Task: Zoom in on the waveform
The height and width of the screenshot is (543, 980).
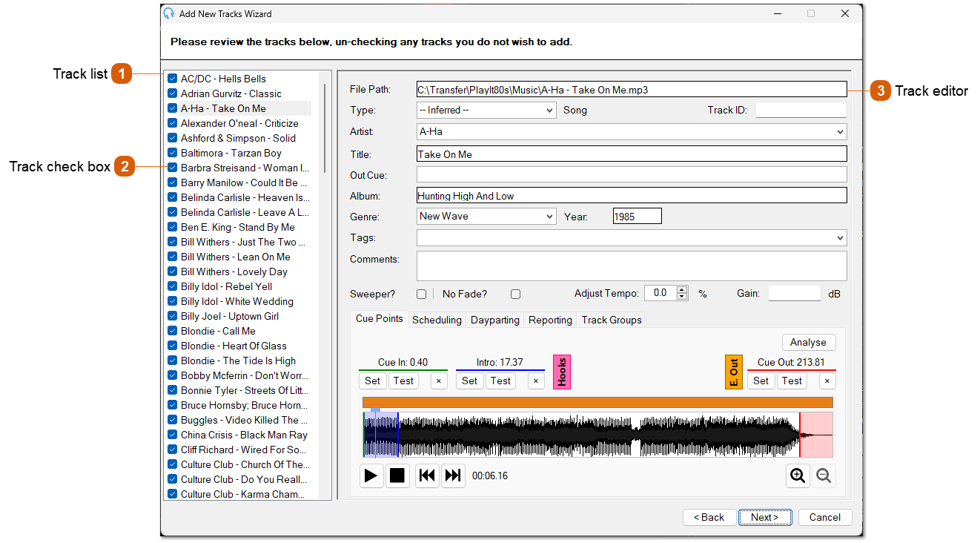Action: click(x=798, y=475)
